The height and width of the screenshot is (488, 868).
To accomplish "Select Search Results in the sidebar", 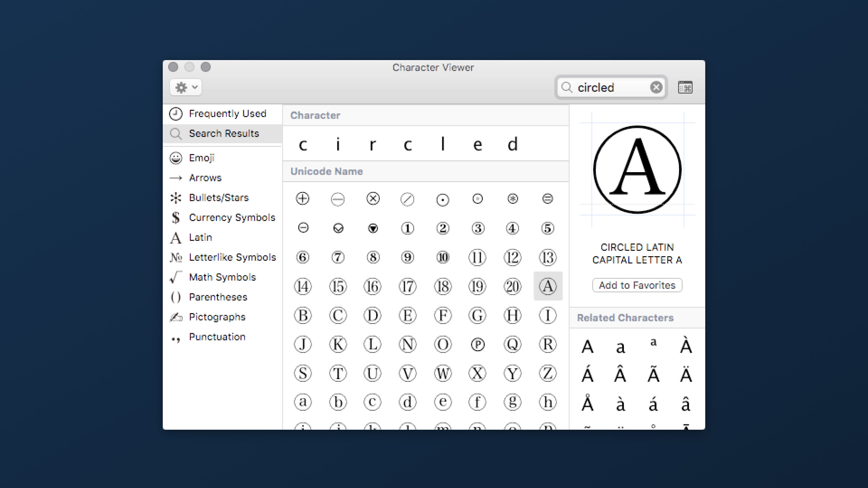I will (x=222, y=134).
